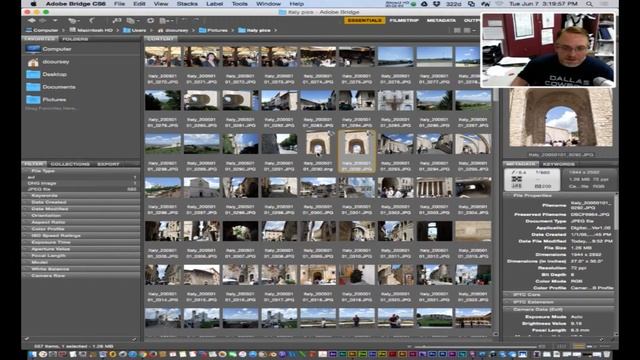Switch to the Essentials workspace
Screen dimensions: 640x360
click(x=364, y=20)
